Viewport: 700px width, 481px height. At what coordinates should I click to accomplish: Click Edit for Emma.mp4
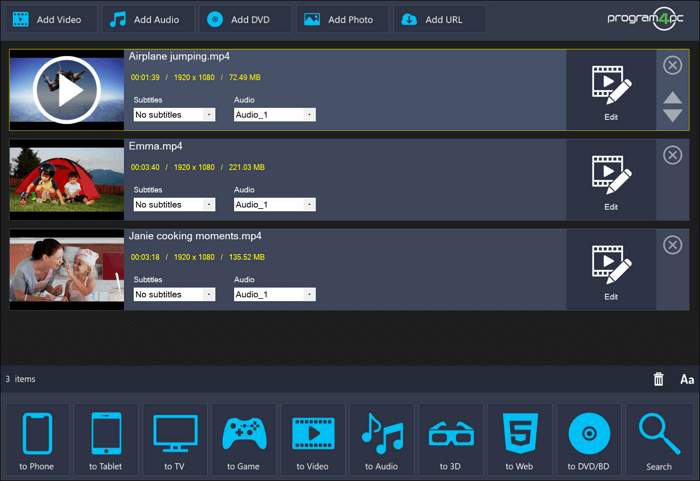coord(611,180)
